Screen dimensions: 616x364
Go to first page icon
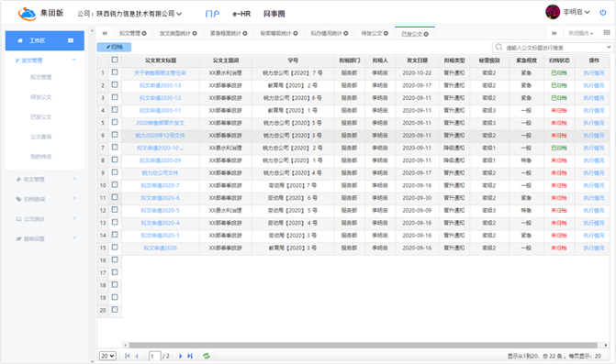point(128,356)
